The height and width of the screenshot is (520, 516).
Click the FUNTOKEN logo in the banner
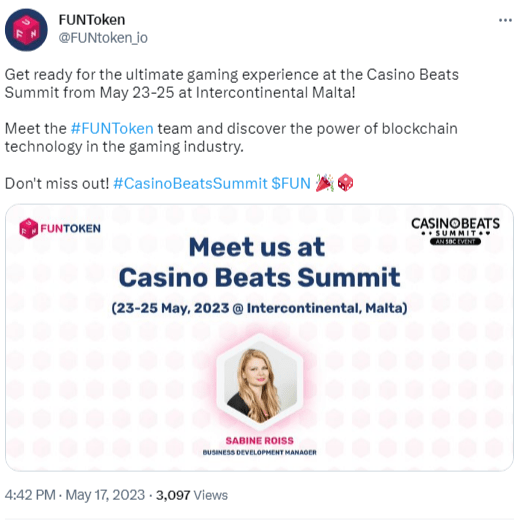[60, 229]
